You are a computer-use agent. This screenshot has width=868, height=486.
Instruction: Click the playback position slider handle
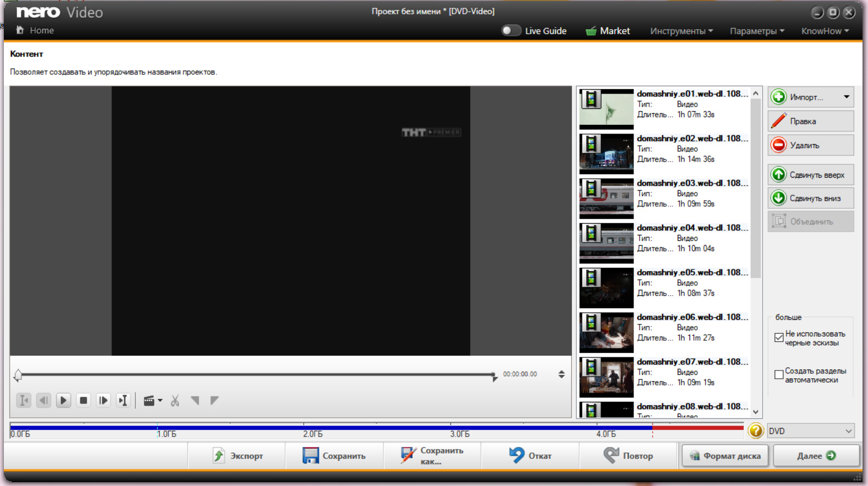18,375
